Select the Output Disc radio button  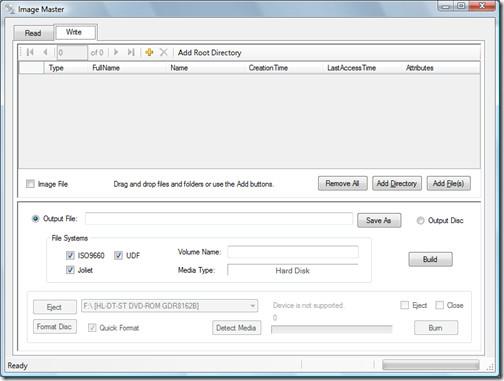point(420,220)
